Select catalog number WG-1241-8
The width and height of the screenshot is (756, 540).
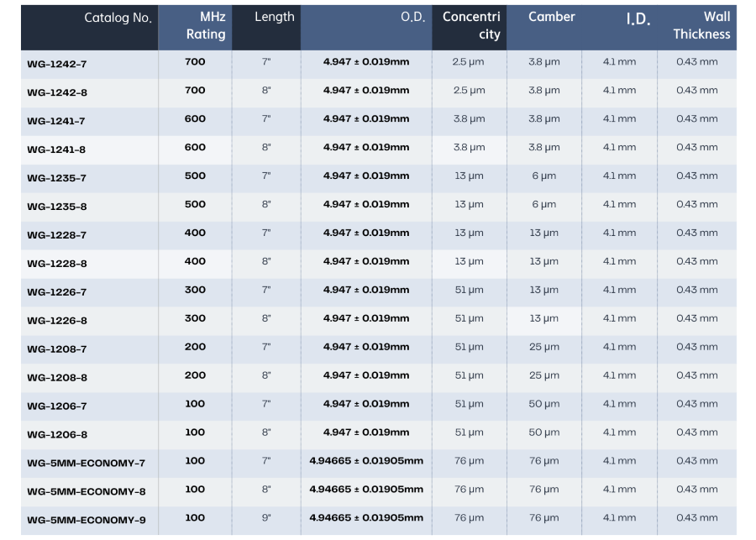pos(56,149)
